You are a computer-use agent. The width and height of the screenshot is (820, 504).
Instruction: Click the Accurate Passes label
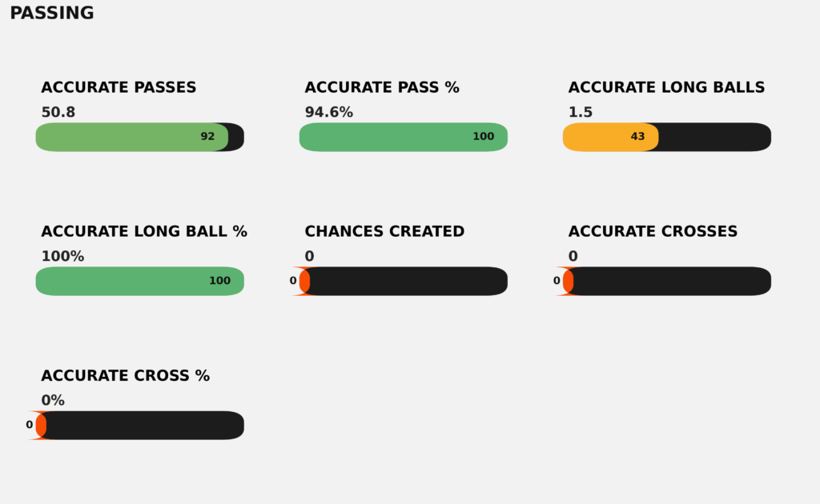tap(119, 88)
